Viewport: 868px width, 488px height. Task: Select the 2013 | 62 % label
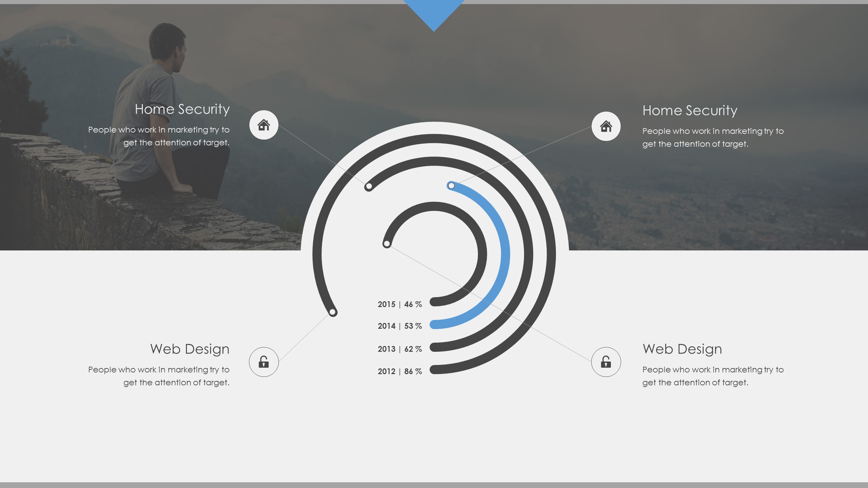point(400,349)
